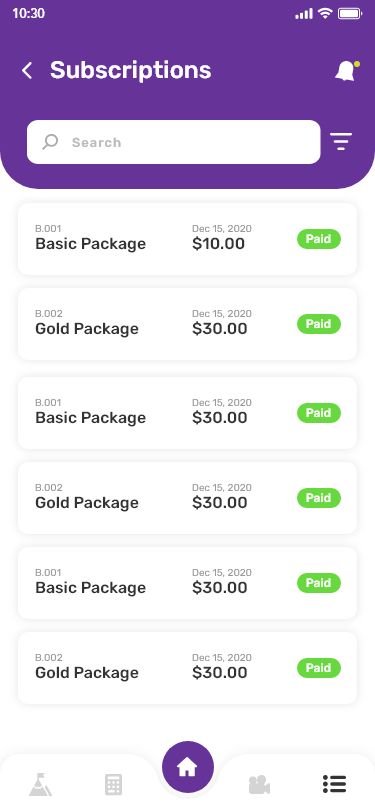Tap Paid badge on $10.00 subscription
This screenshot has height=812, width=375.
tap(319, 239)
